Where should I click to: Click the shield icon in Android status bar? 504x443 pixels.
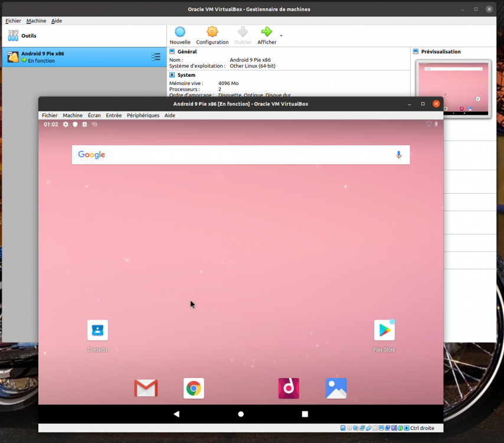click(75, 124)
